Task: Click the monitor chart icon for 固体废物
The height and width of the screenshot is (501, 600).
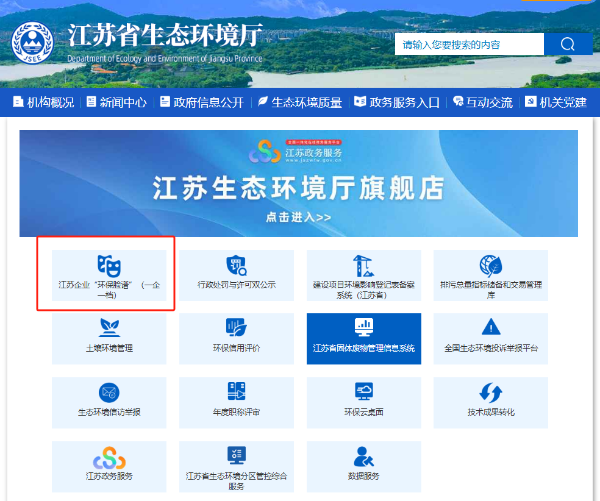Action: (364, 327)
